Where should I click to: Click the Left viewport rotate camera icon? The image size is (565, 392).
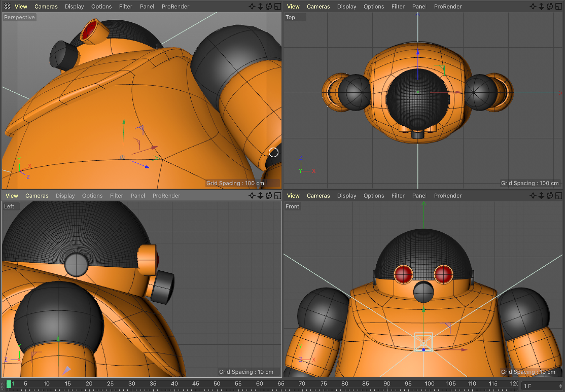tap(269, 196)
